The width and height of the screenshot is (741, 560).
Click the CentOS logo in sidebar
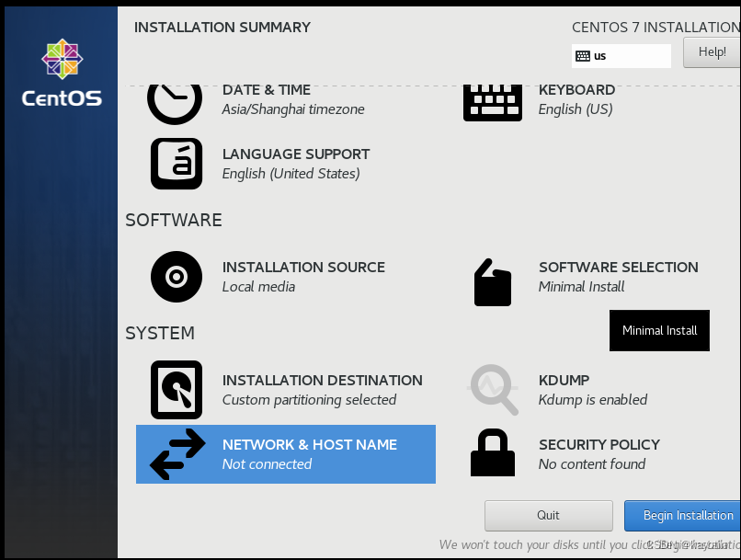pos(62,73)
